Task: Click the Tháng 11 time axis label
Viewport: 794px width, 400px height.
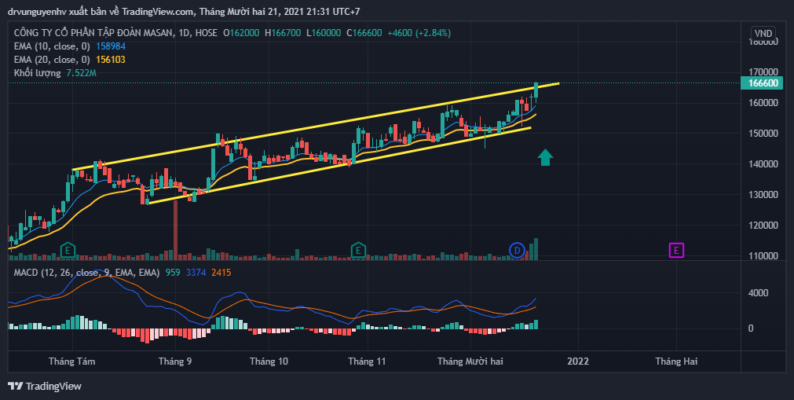Action: pos(367,361)
